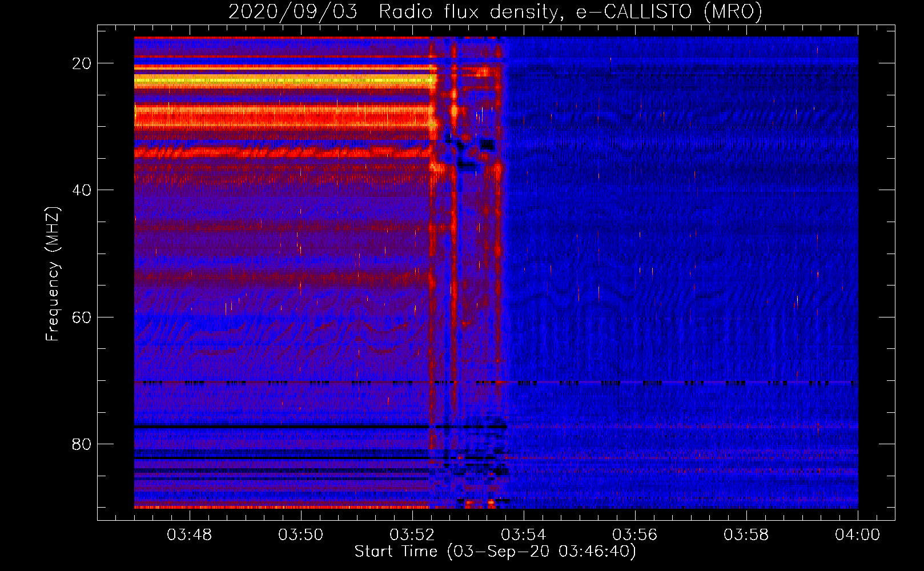
Task: Click the 20 MHz frequency tick label
Action: (x=82, y=63)
